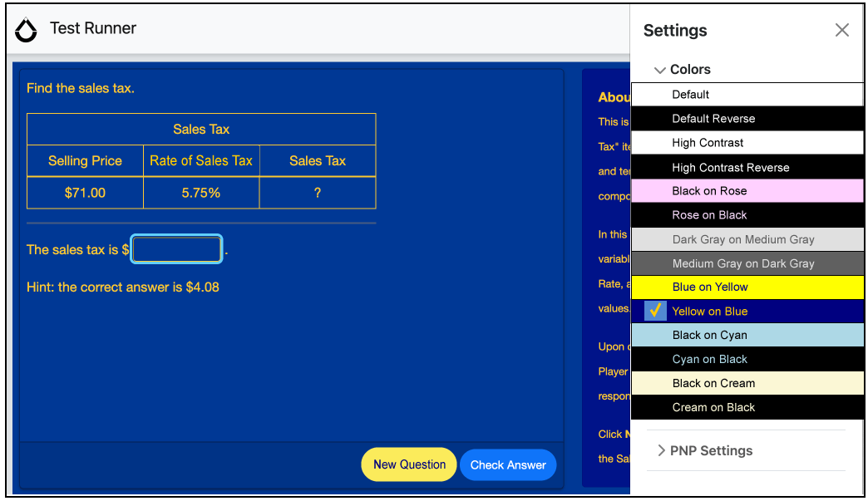This screenshot has width=868, height=501.
Task: Switch to Rose on Black colors
Action: click(747, 215)
